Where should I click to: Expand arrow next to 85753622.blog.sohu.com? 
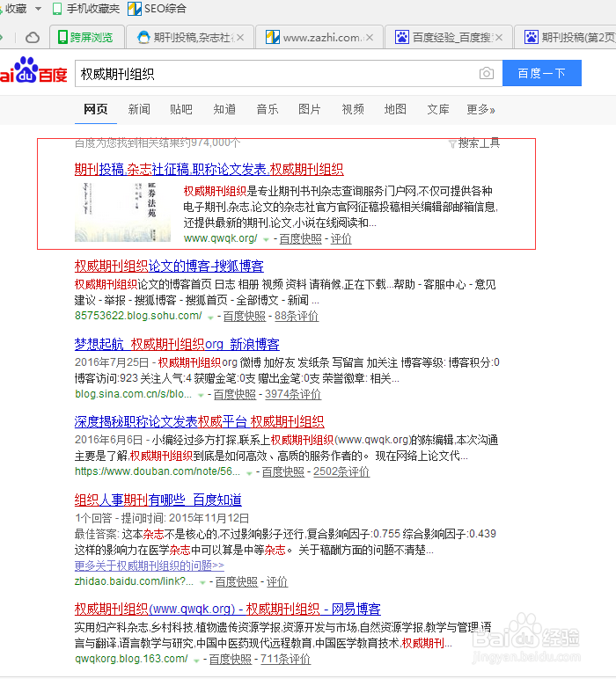tap(210, 317)
